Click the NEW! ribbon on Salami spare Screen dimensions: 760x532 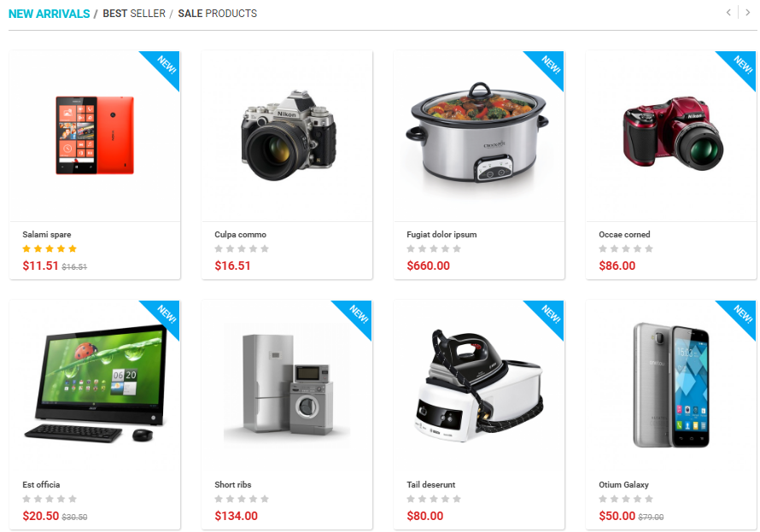point(164,67)
